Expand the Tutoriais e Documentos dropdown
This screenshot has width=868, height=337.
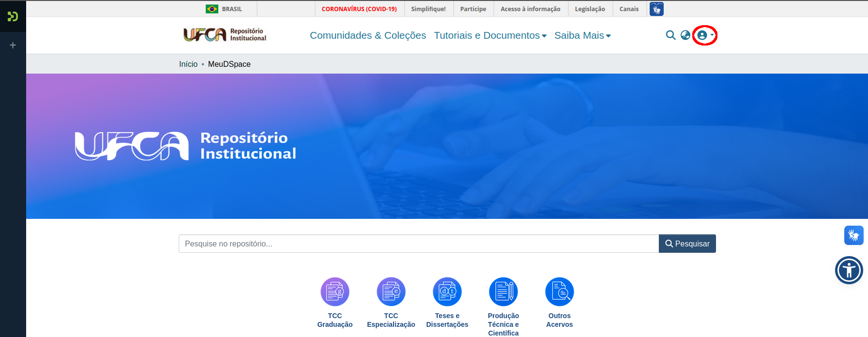[490, 35]
